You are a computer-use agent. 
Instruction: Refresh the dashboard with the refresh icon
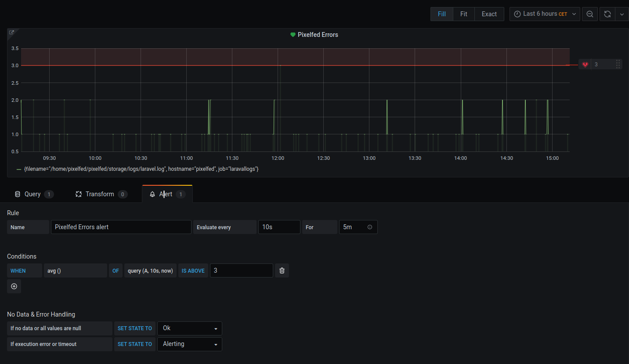pos(607,14)
